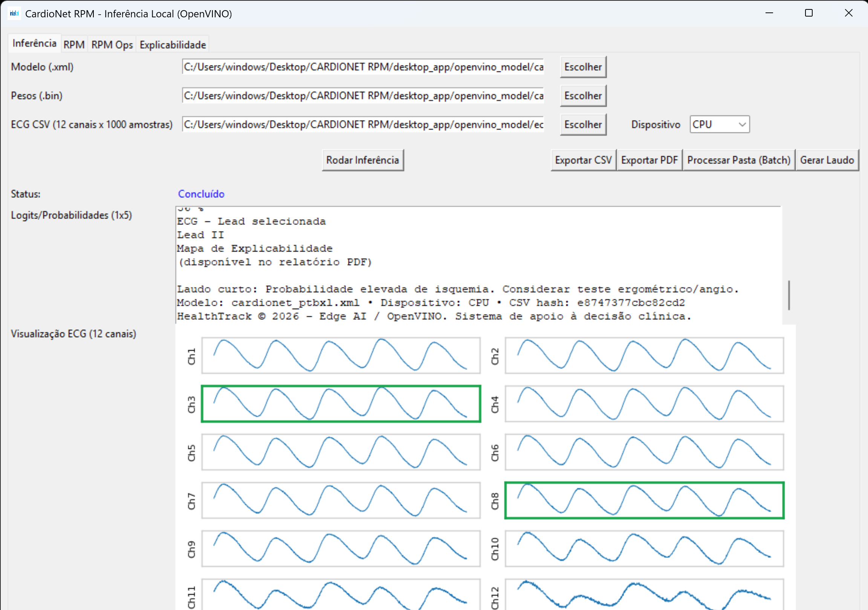The width and height of the screenshot is (868, 610).
Task: Select the Inferência tab
Action: [34, 43]
